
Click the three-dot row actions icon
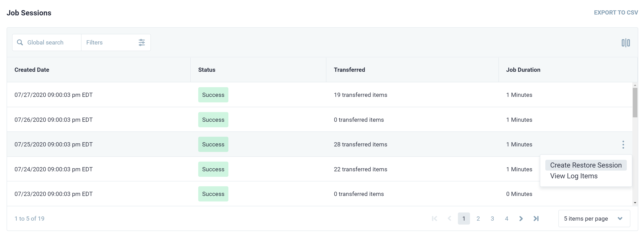coord(623,144)
